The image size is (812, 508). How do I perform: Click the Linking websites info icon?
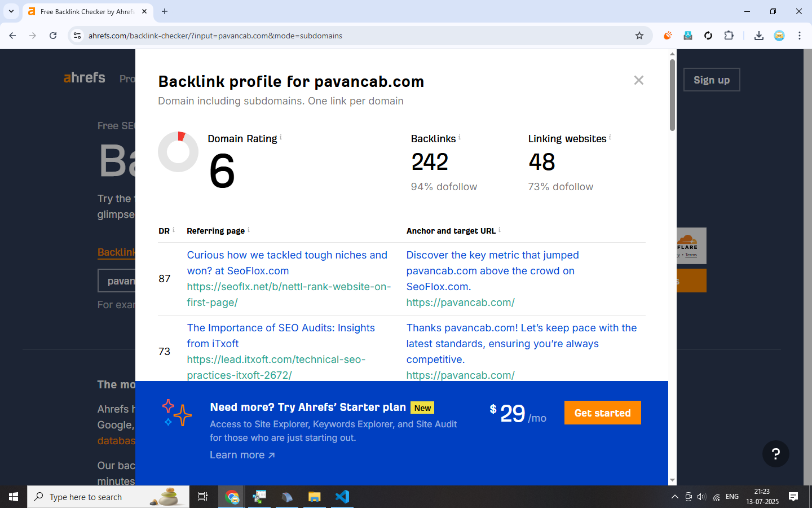coord(610,137)
